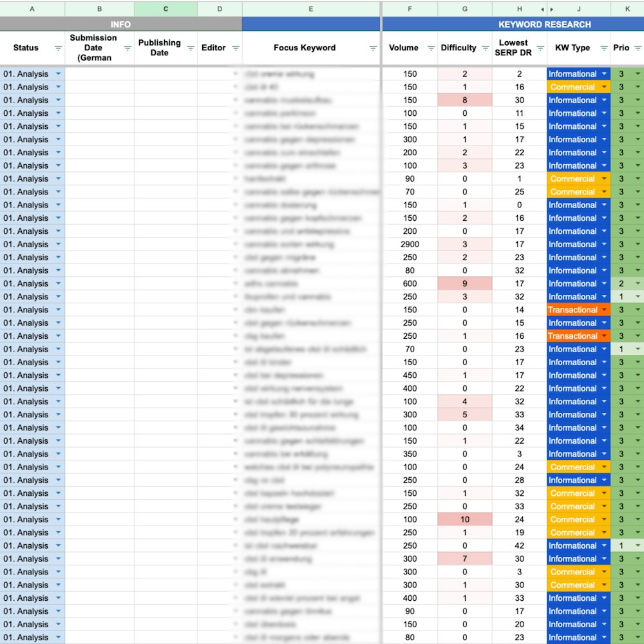Open the Editor dropdown in the volume 450 row
644x644 pixels.
coord(235,375)
